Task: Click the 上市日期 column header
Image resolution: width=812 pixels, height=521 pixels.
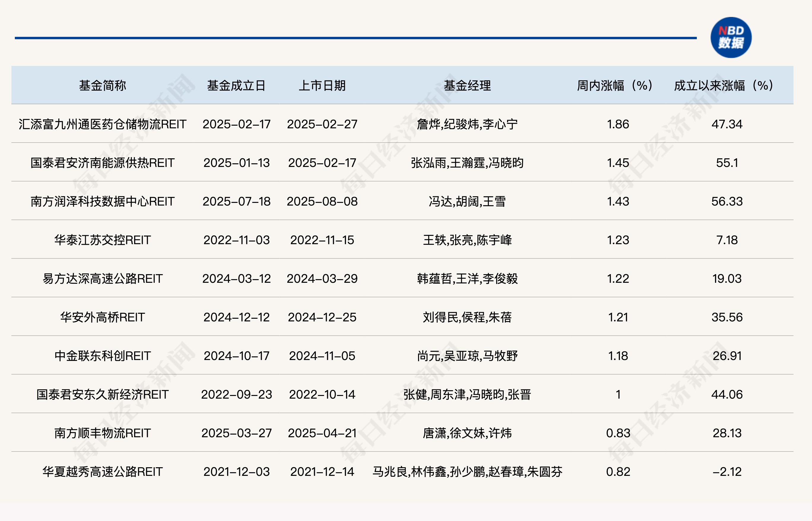Action: pos(322,86)
